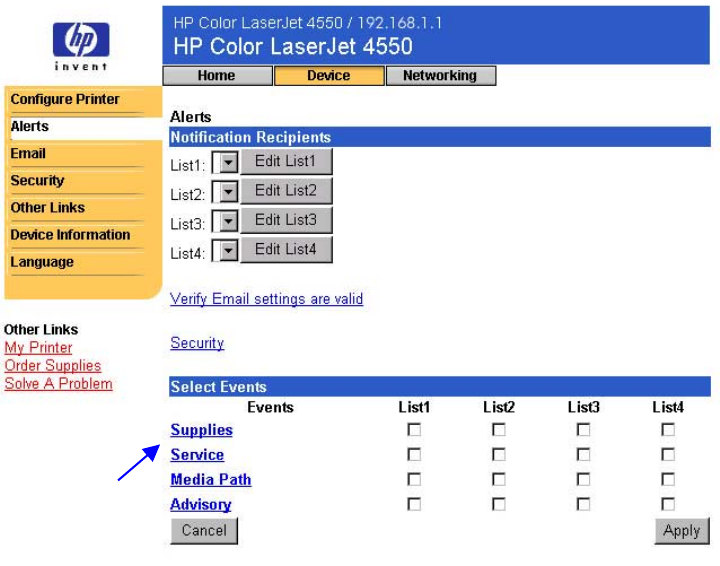720x566 pixels.
Task: Toggle Advisory checkbox for List3
Action: click(x=584, y=504)
